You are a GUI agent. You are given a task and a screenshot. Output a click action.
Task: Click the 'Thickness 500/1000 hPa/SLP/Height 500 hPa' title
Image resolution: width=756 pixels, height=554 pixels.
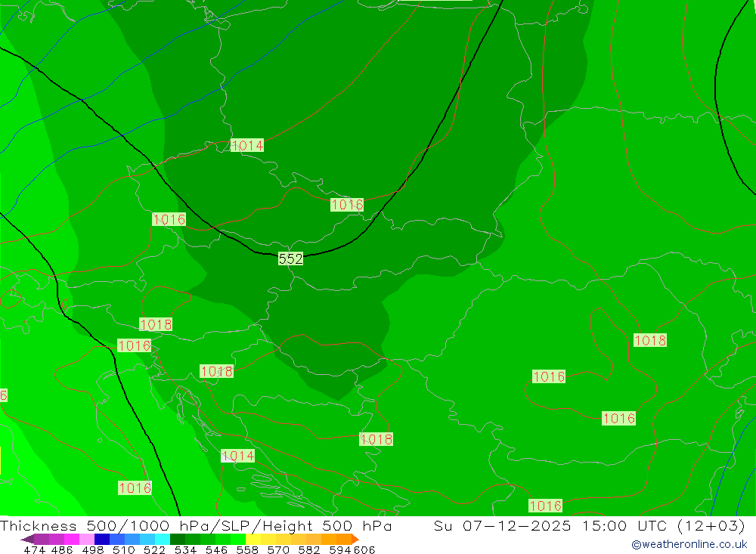(x=196, y=525)
